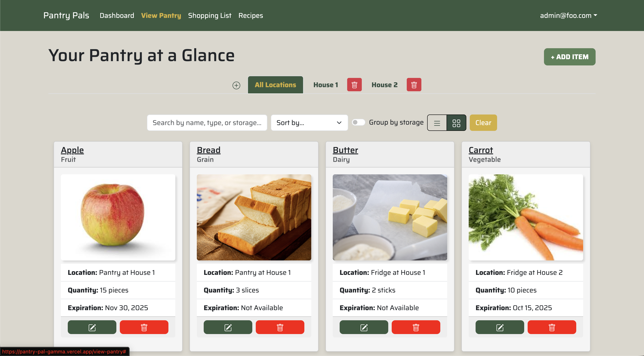This screenshot has width=644, height=356.
Task: Enable the Group by storage toggle
Action: [x=359, y=123]
